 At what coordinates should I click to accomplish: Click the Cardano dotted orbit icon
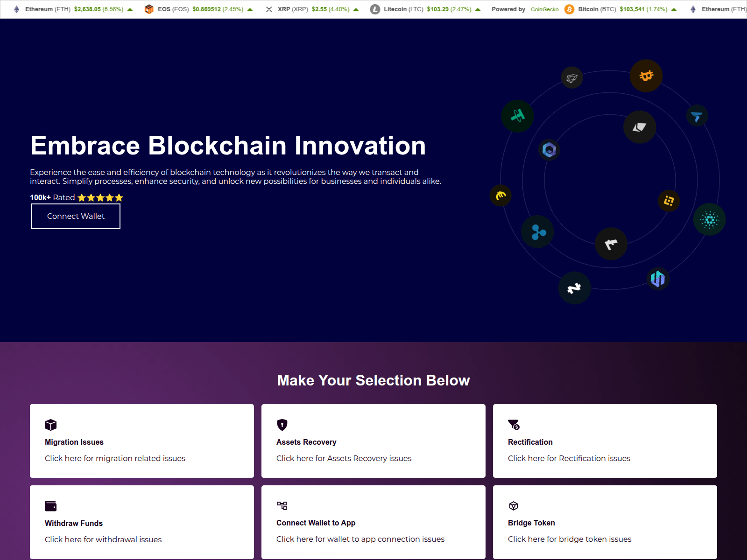(x=709, y=219)
